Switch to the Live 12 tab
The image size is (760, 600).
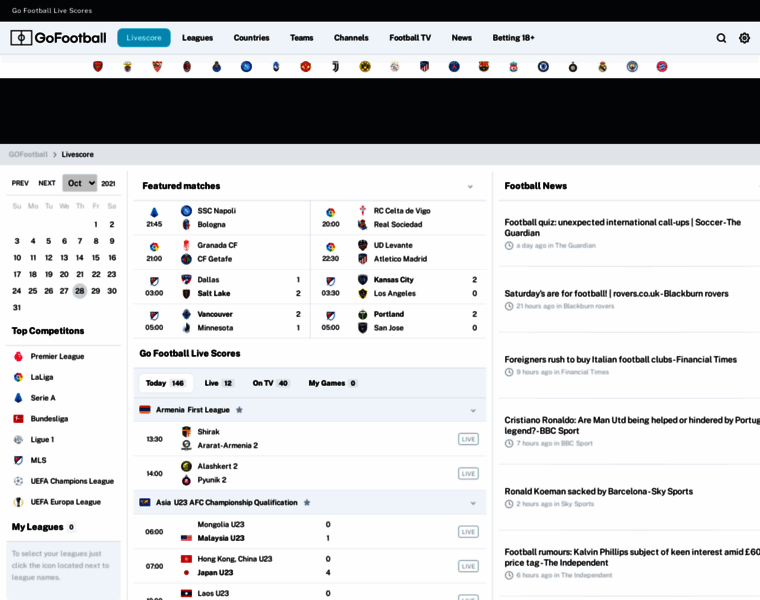(x=219, y=383)
